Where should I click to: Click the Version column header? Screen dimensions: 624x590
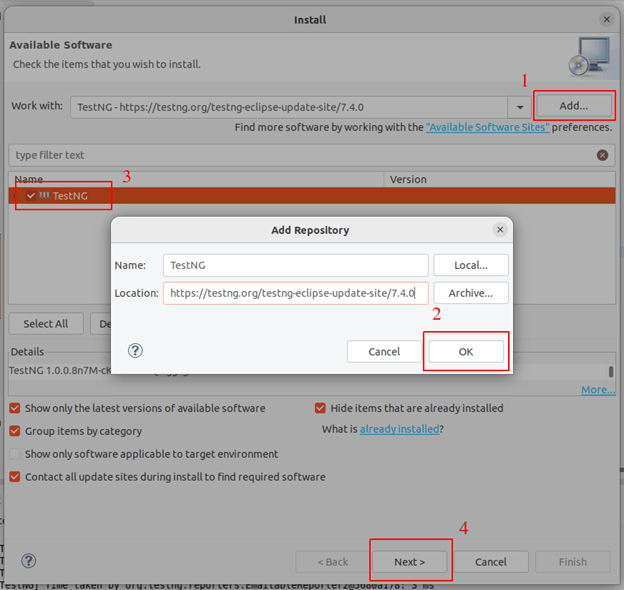[499, 179]
